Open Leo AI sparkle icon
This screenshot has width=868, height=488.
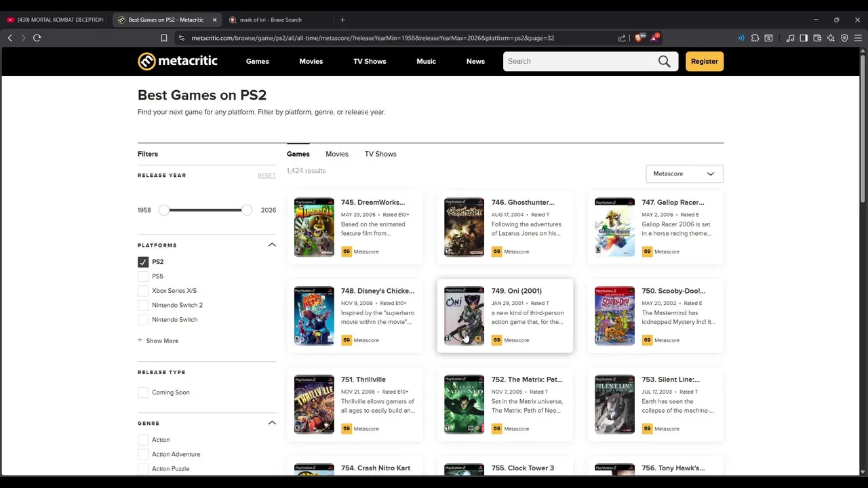pos(831,38)
